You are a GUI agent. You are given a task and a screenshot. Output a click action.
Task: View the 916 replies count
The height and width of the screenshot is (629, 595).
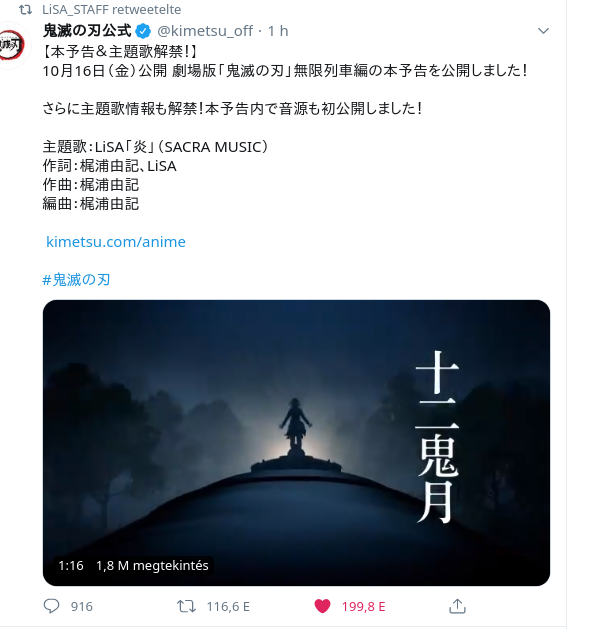81,607
